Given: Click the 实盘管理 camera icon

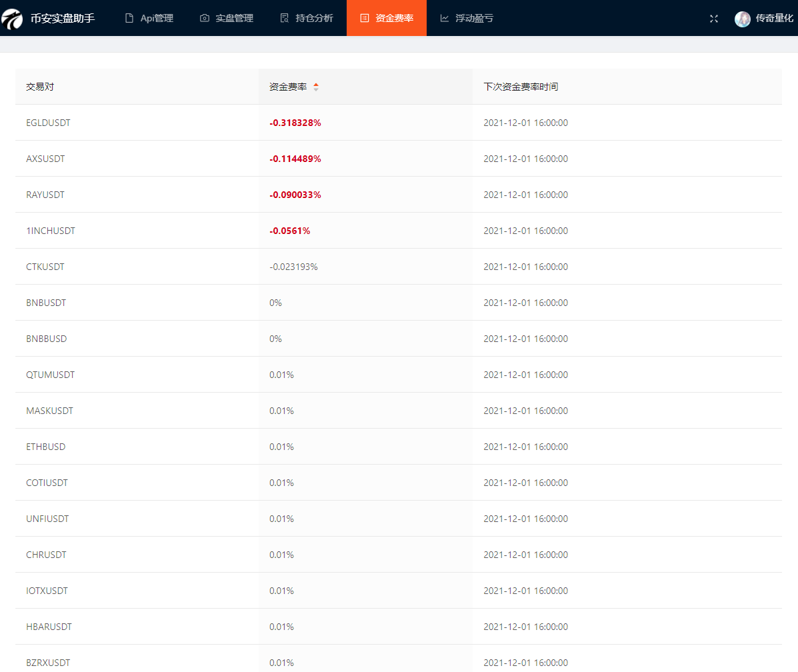Looking at the screenshot, I should 204,18.
